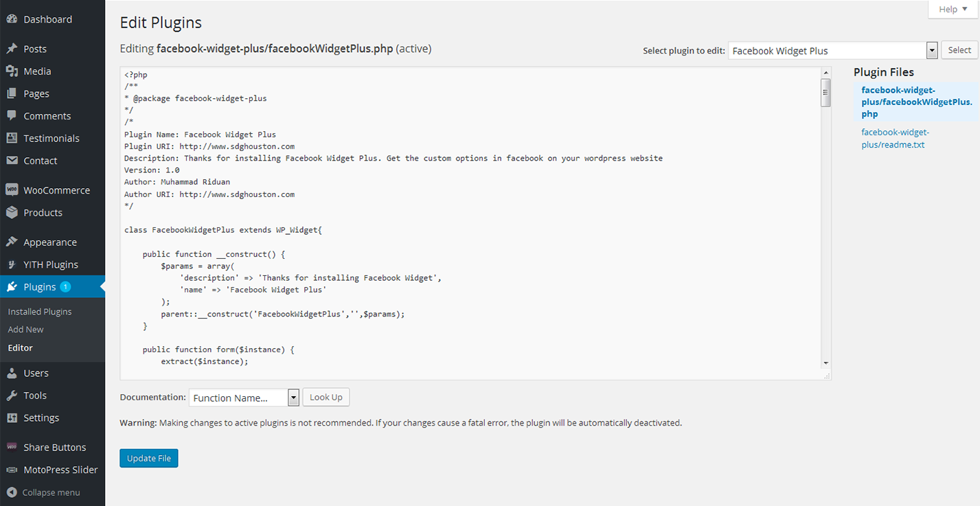Open Add New plugin submenu item
Viewport: 980px width, 506px height.
(x=25, y=330)
